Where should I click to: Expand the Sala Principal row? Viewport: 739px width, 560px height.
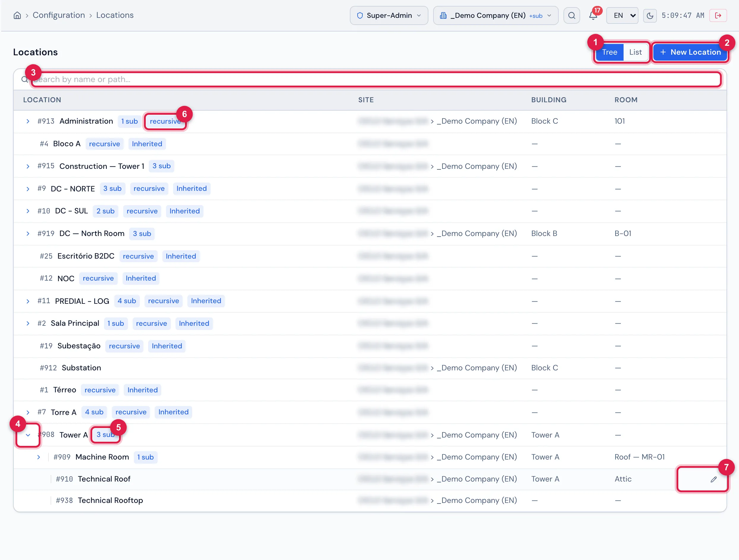coord(28,323)
